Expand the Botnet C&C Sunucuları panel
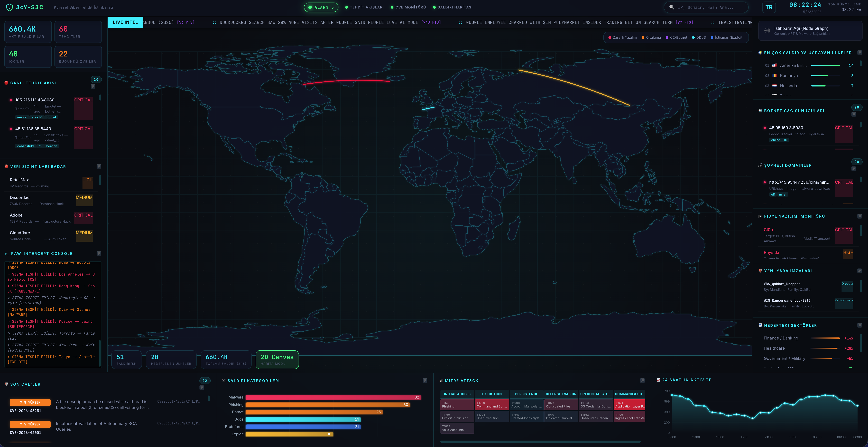The image size is (868, 447). 854,114
